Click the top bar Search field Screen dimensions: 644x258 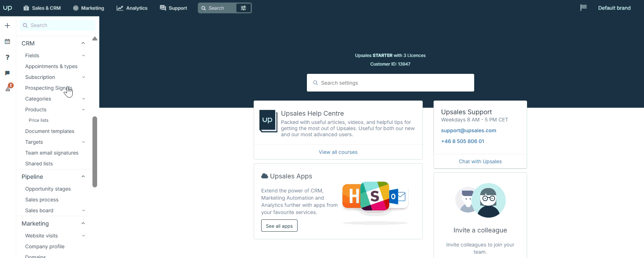pyautogui.click(x=217, y=8)
